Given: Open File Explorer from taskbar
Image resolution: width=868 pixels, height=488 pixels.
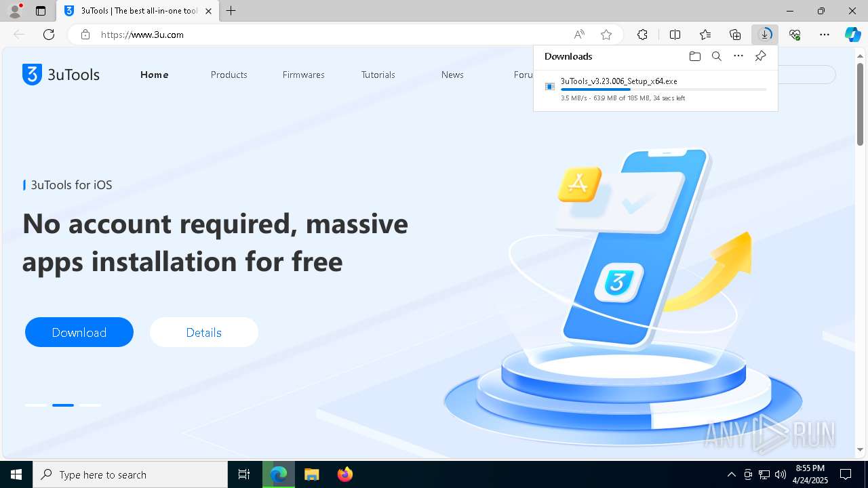Looking at the screenshot, I should 311,474.
